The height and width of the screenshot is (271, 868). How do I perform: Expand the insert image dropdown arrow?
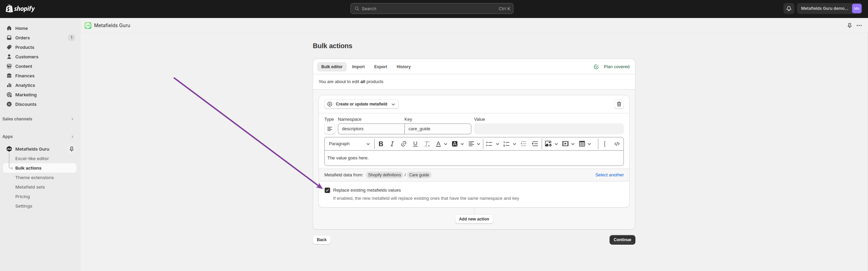tap(556, 144)
